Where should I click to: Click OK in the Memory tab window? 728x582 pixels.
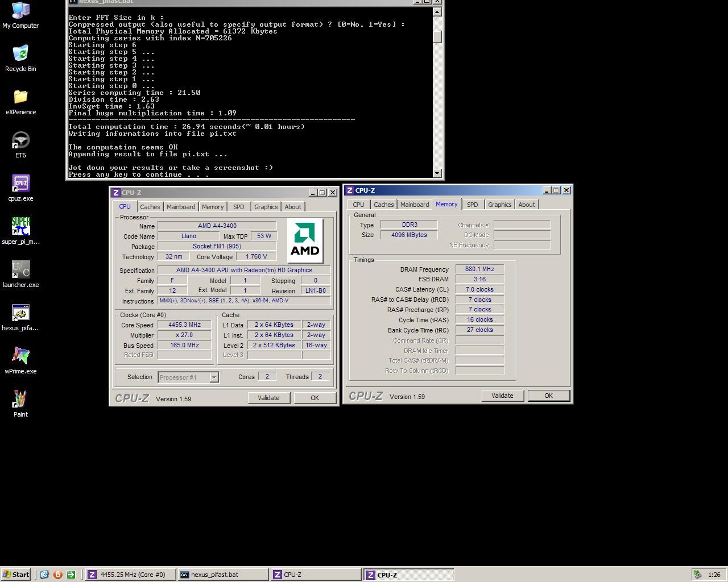pos(548,396)
